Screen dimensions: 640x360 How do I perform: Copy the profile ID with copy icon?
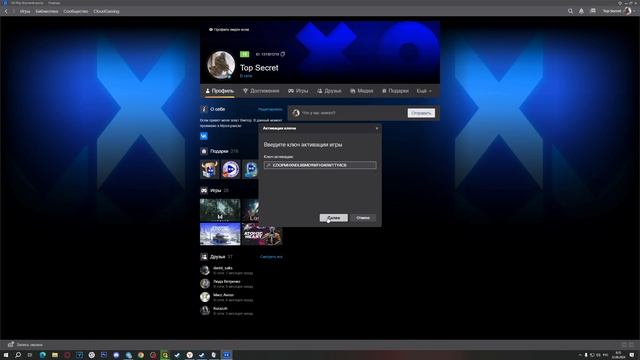click(282, 54)
